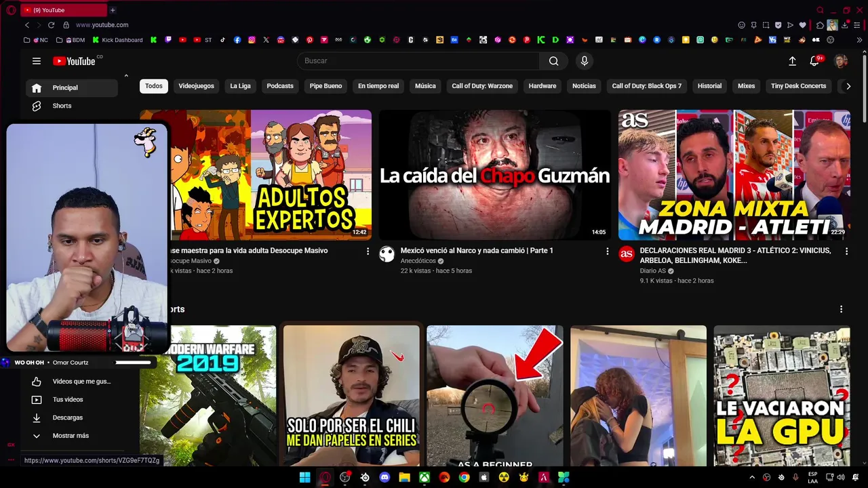Screen dimensions: 868x488
Task: Play the La caída del Chapo Guzmán thumbnail
Action: tap(494, 175)
